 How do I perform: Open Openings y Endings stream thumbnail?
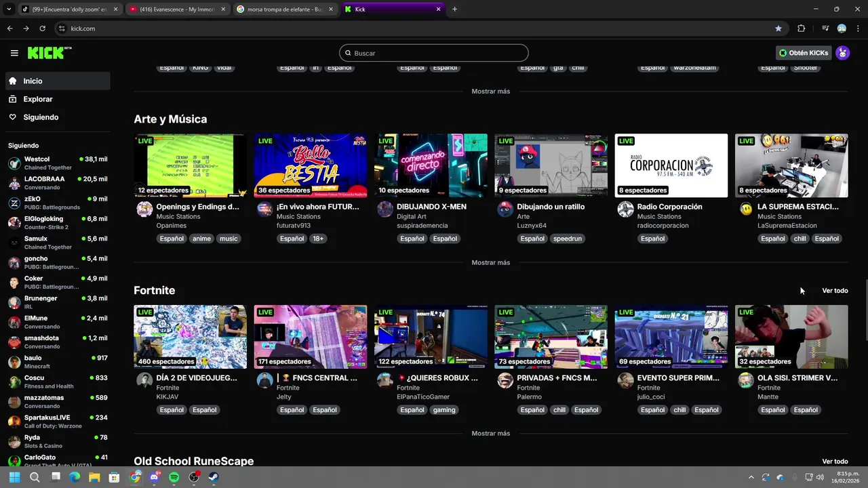click(x=190, y=165)
